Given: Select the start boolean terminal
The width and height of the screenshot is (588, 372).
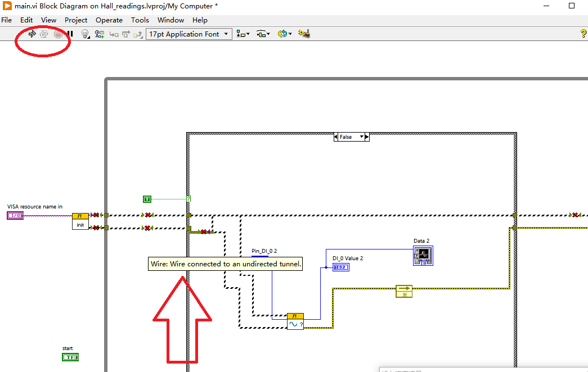Looking at the screenshot, I should click(x=70, y=357).
